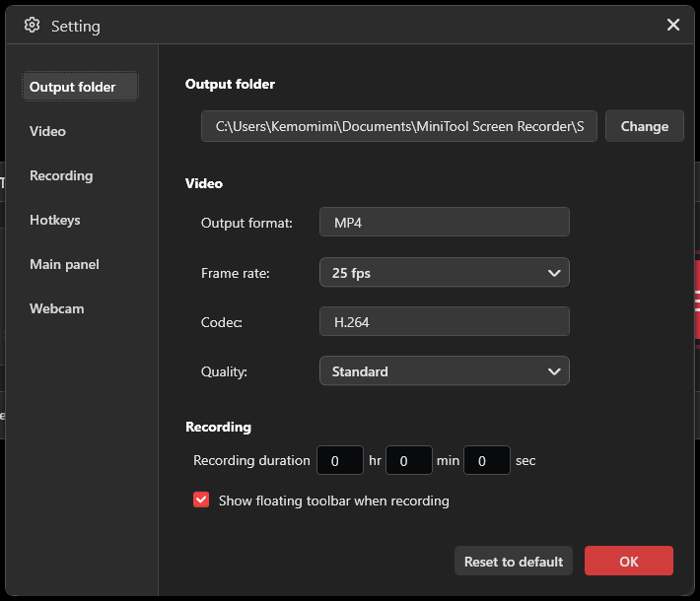
Task: Click the Setting gear icon in title bar
Action: tap(33, 26)
